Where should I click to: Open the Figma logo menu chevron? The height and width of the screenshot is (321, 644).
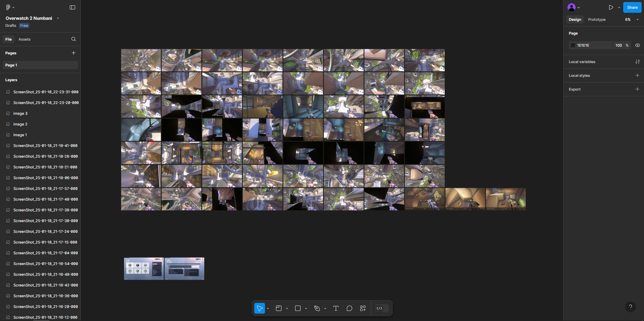click(13, 7)
